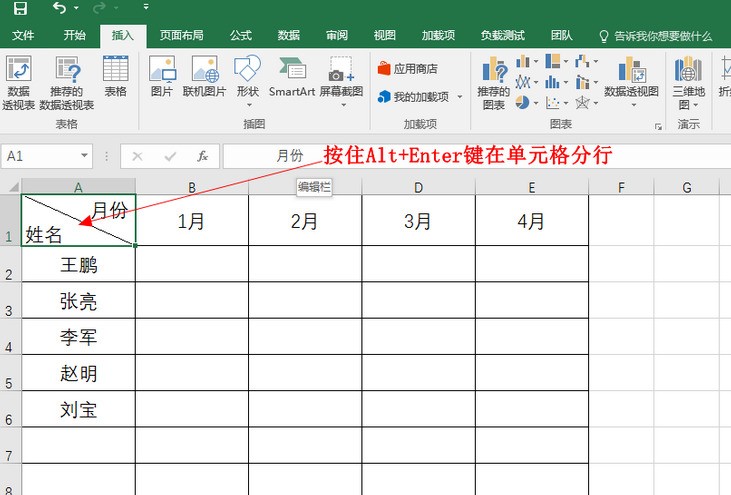Open 我的加载项 add-ins

pos(414,97)
